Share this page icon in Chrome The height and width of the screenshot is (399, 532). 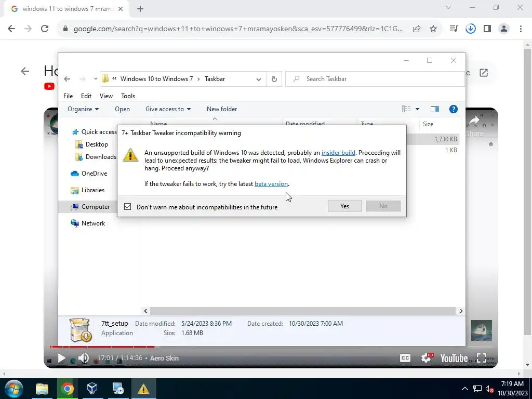(417, 29)
